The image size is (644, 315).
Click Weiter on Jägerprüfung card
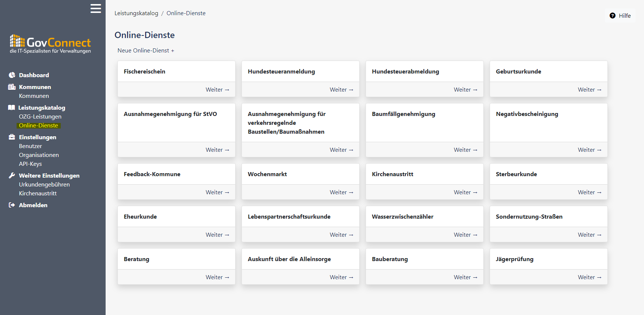(x=590, y=277)
